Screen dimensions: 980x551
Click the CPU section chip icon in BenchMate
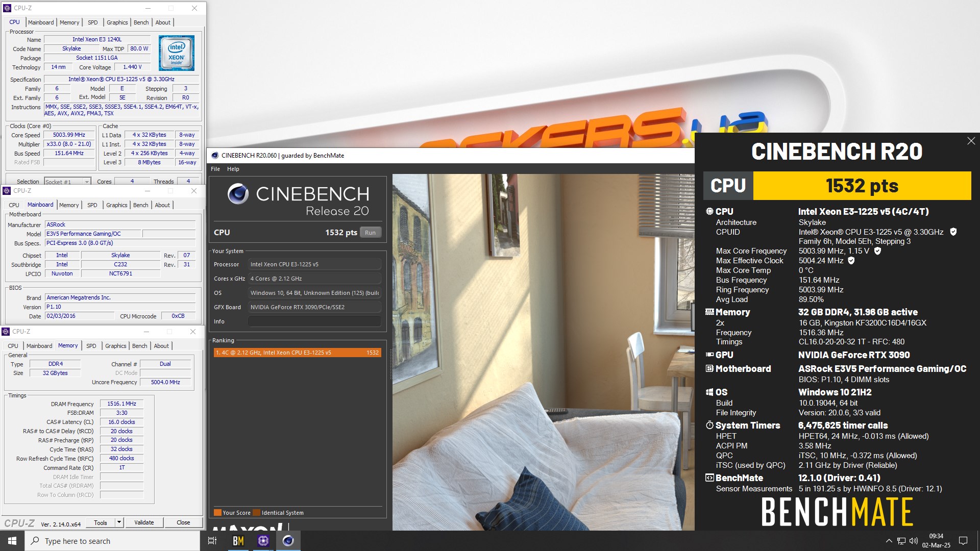pos(709,211)
